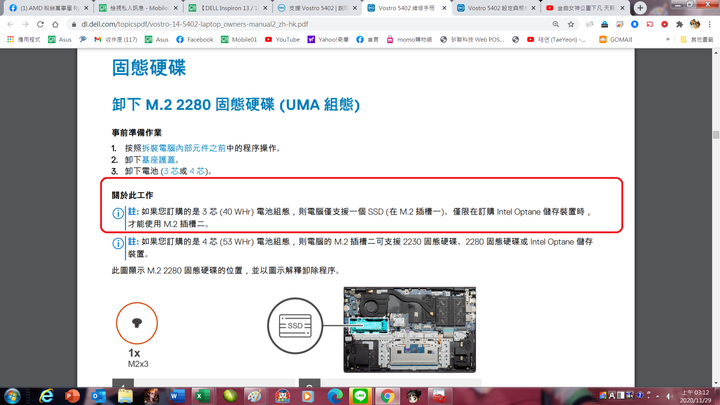Open the Extensions puzzle-piece menu
Image resolution: width=720 pixels, height=405 pixels.
click(680, 24)
